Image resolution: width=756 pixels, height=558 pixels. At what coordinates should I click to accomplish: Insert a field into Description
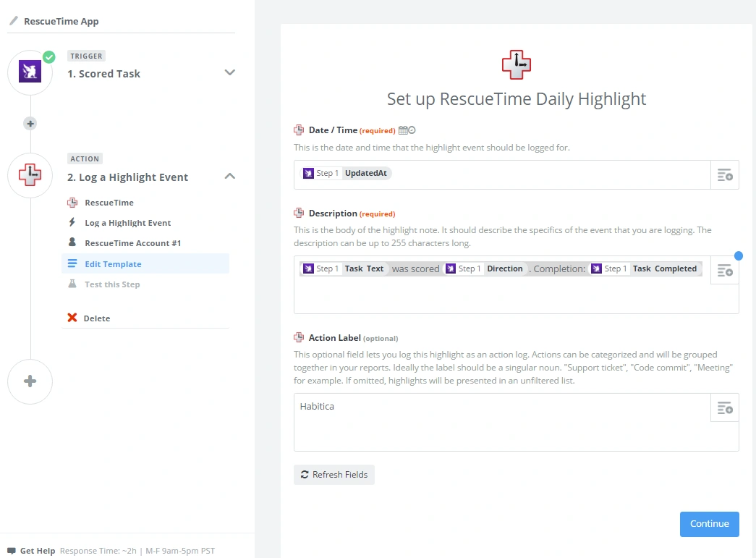click(x=725, y=270)
